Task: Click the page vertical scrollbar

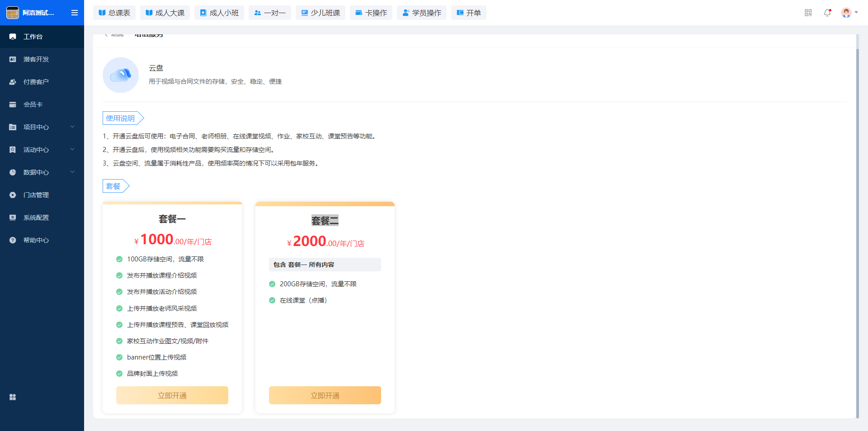Action: [x=857, y=226]
